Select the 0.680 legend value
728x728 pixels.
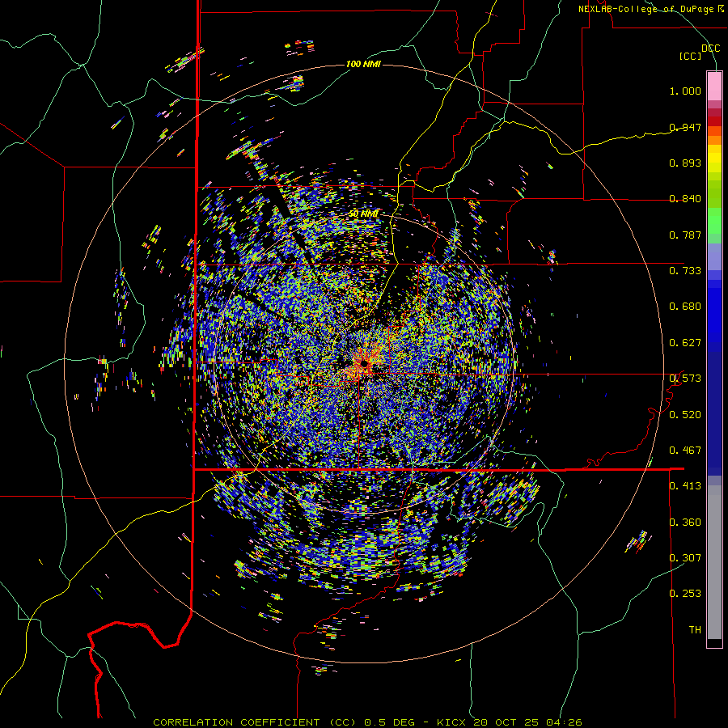click(x=685, y=307)
